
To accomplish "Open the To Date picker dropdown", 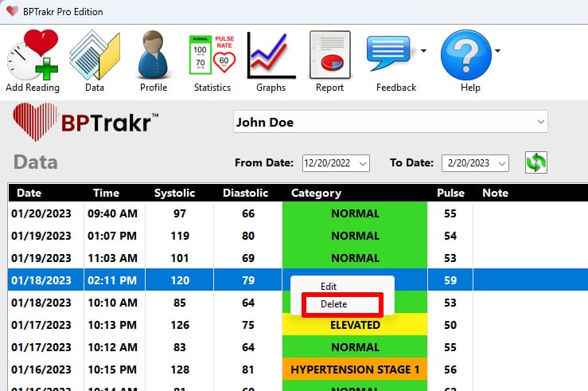I will click(502, 163).
